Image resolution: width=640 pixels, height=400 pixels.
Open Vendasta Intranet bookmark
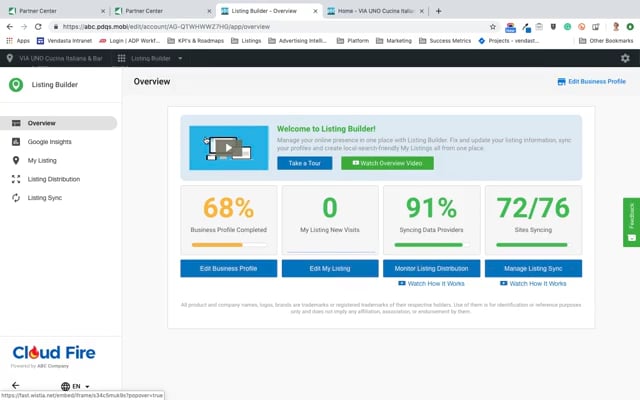64,41
